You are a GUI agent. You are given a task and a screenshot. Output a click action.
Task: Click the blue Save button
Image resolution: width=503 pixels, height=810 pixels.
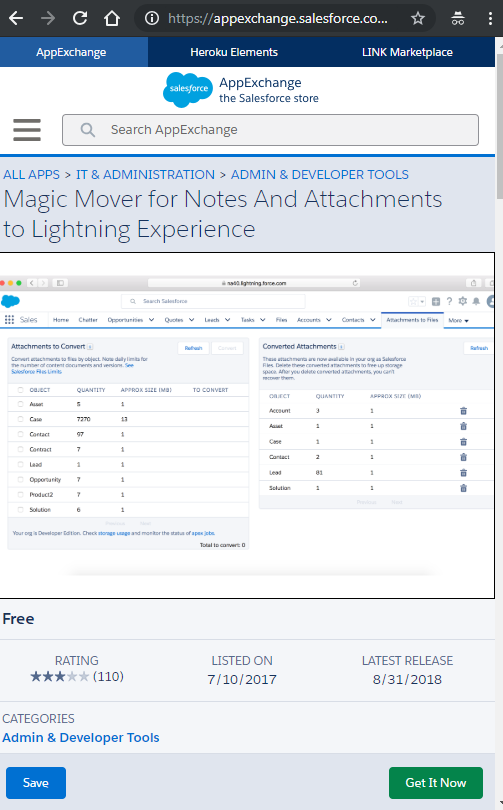36,783
